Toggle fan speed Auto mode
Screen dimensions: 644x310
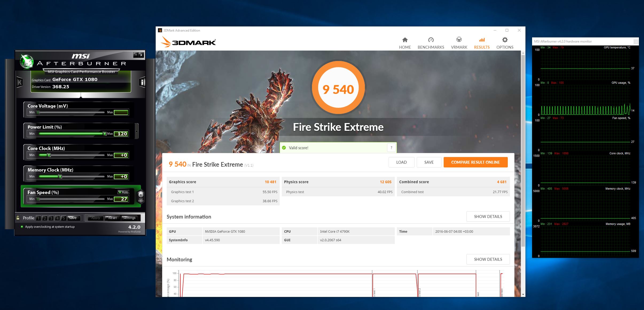pos(123,192)
